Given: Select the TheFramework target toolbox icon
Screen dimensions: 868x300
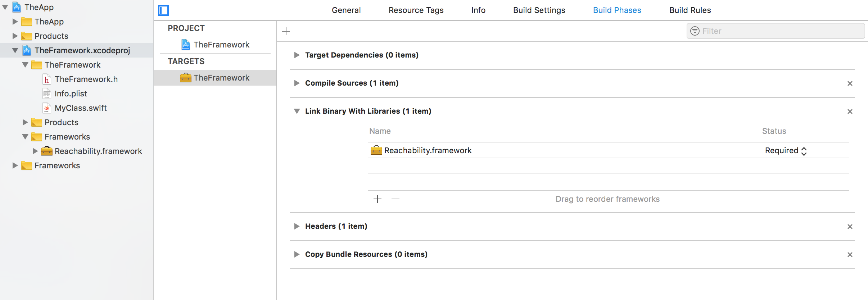Looking at the screenshot, I should [x=186, y=78].
